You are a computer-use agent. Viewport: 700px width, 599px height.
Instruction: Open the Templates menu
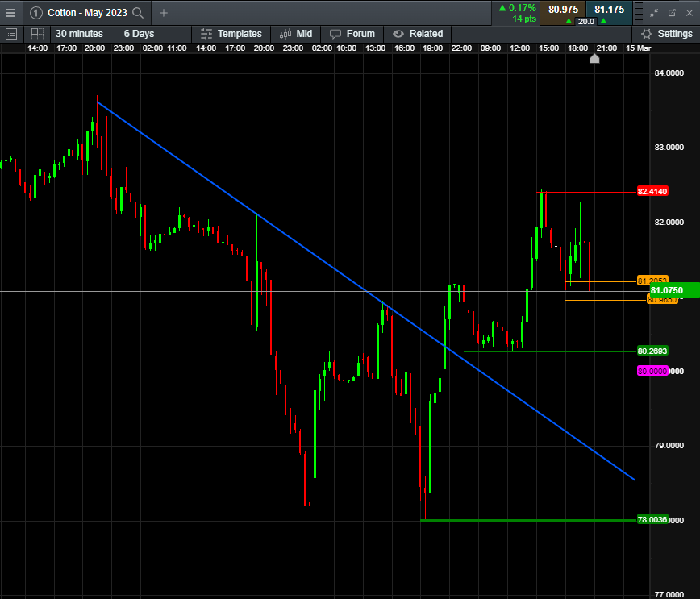231,34
